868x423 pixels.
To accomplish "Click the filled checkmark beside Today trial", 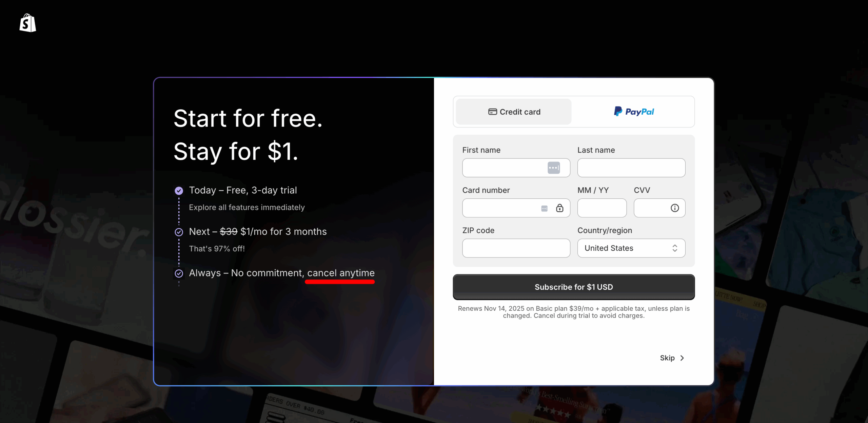I will (x=179, y=191).
